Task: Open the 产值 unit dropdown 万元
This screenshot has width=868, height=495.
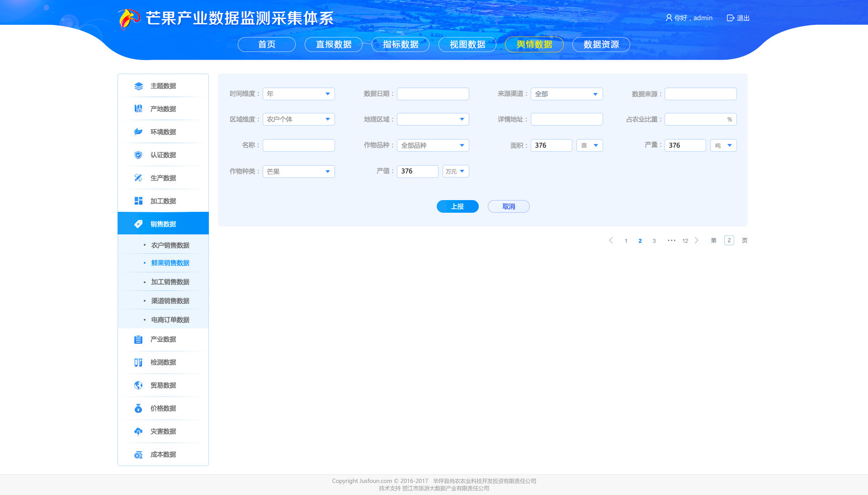Action: [455, 171]
